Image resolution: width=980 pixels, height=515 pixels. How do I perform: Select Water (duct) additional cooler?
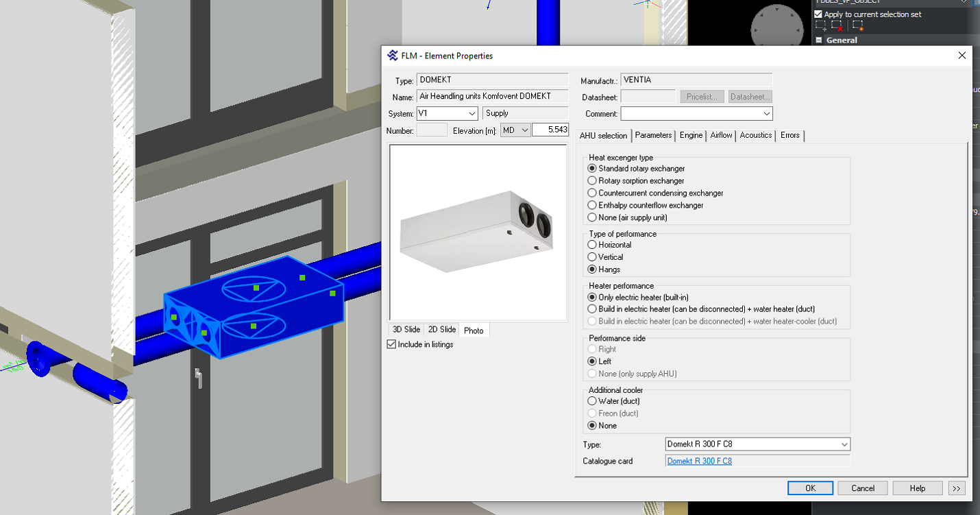(593, 401)
